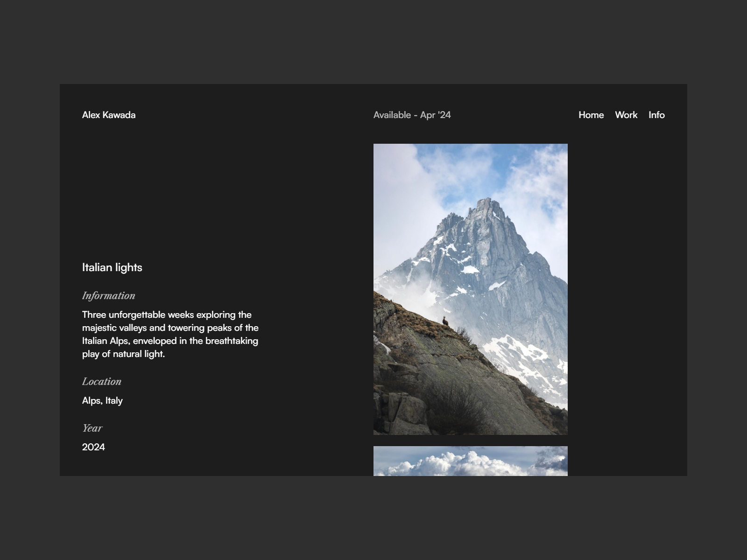Select the Information section heading
Screen dimensions: 747x560
[109, 295]
